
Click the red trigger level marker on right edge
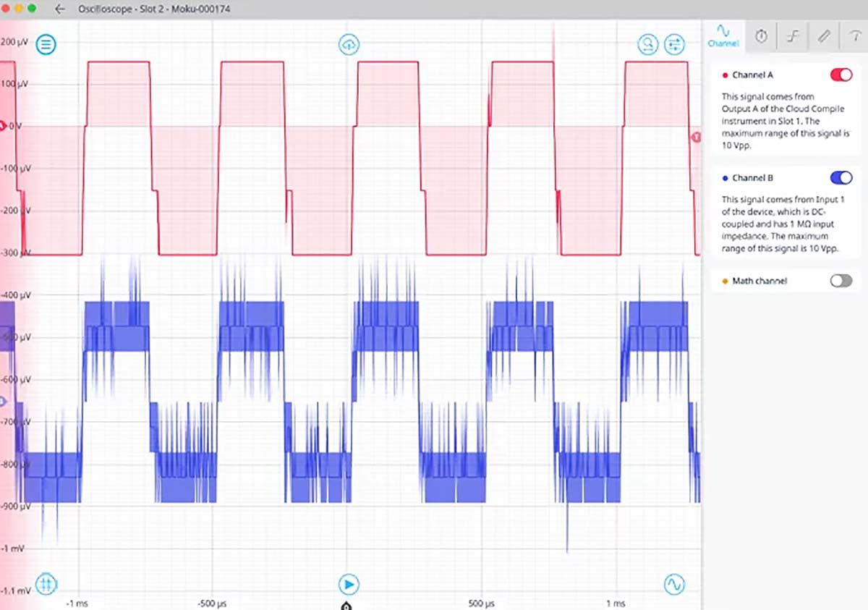(696, 137)
